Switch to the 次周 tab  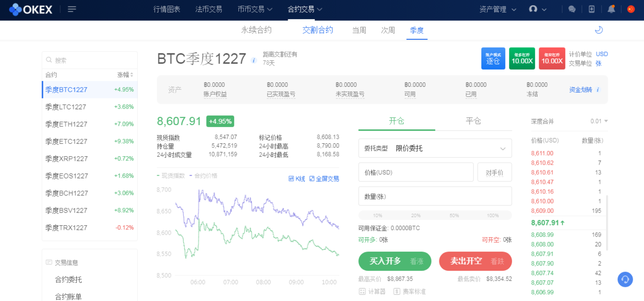(388, 30)
